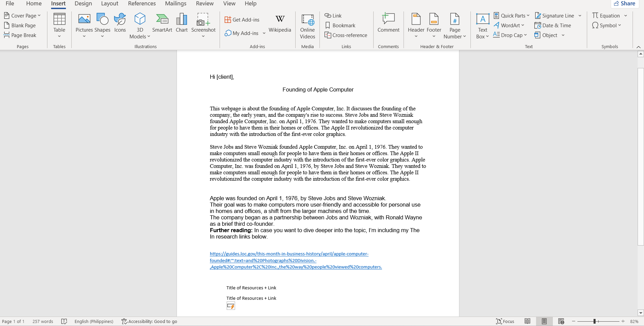Switch to Read Mode view

pyautogui.click(x=528, y=321)
